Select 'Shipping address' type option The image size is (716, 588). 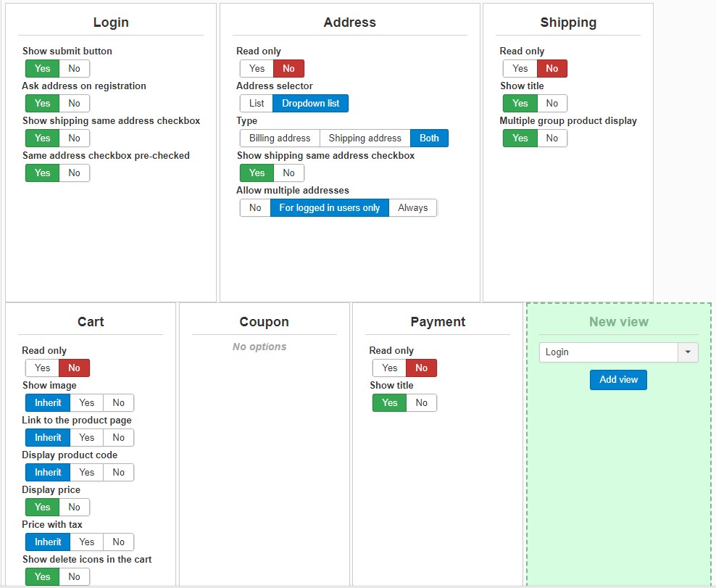[x=365, y=138]
